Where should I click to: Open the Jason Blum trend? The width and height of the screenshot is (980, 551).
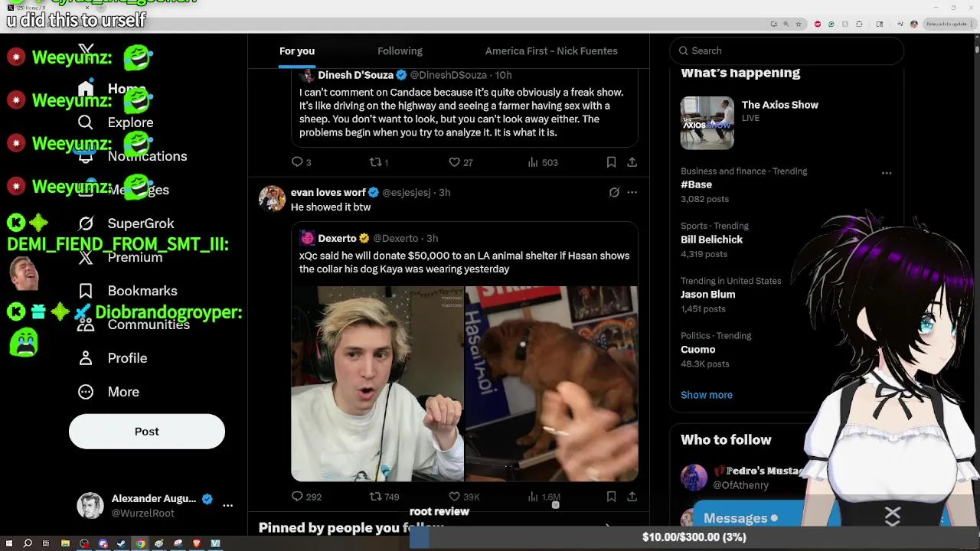coord(707,295)
